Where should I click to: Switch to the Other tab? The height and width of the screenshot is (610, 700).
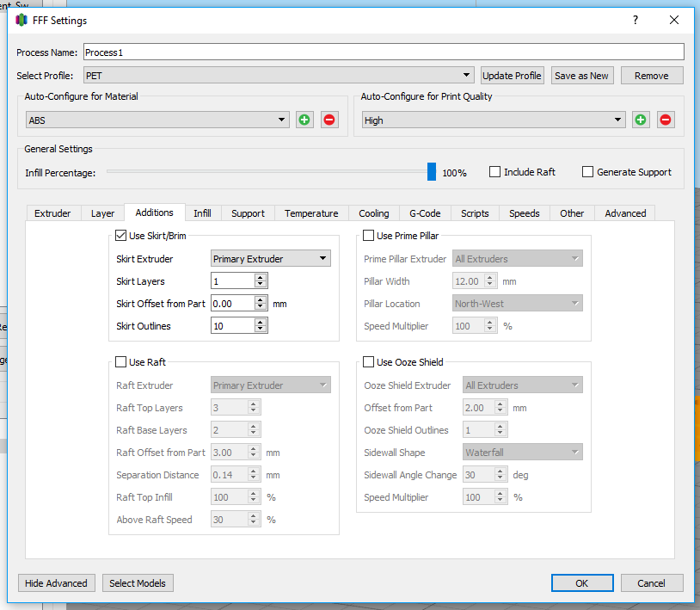point(572,213)
